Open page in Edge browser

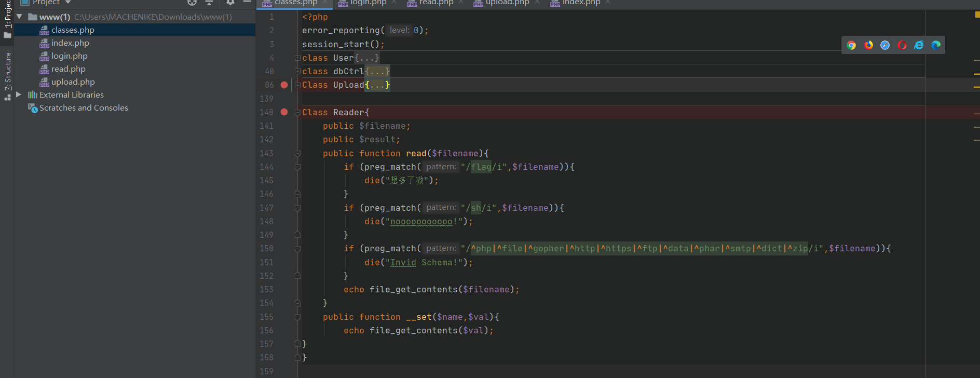click(x=936, y=45)
